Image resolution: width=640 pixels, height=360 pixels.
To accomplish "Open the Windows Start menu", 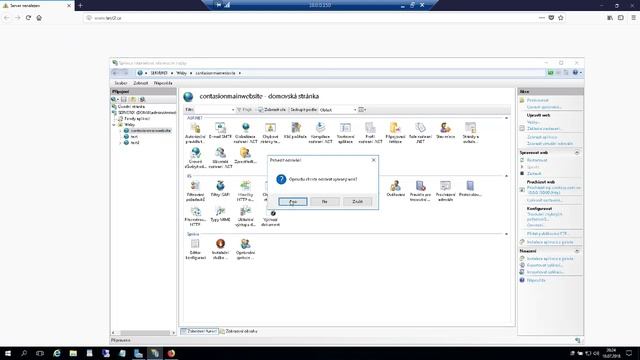I will click(8, 353).
